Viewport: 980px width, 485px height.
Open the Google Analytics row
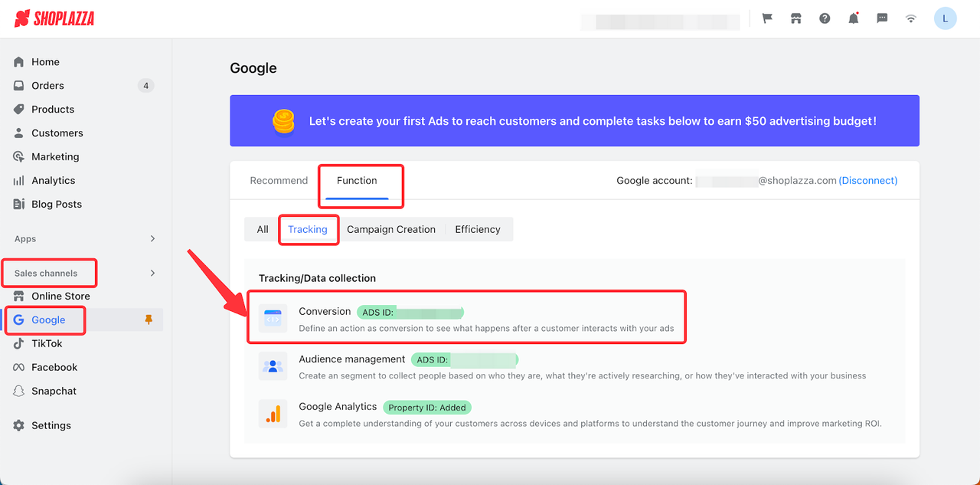[x=574, y=415]
